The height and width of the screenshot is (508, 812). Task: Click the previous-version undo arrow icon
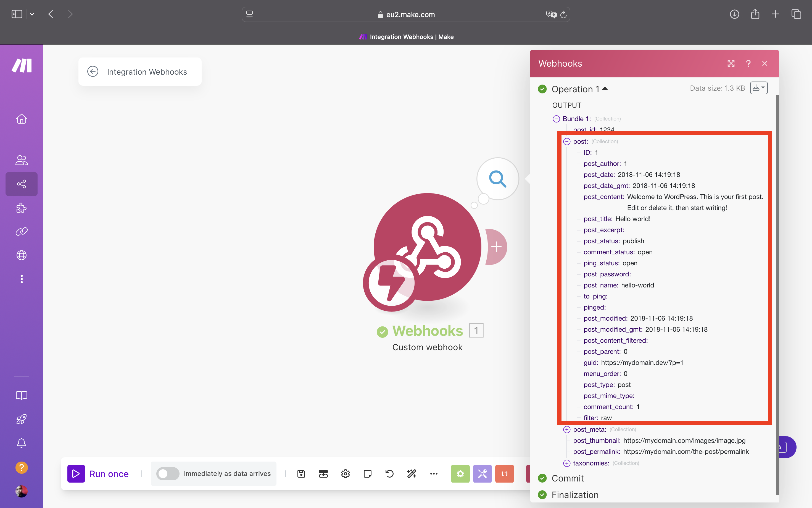tap(389, 474)
